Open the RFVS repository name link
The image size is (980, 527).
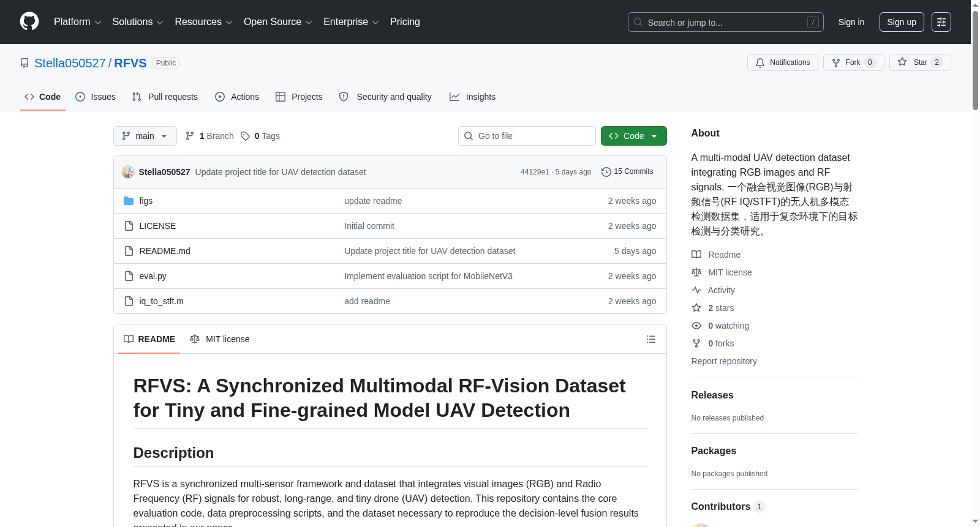(130, 63)
